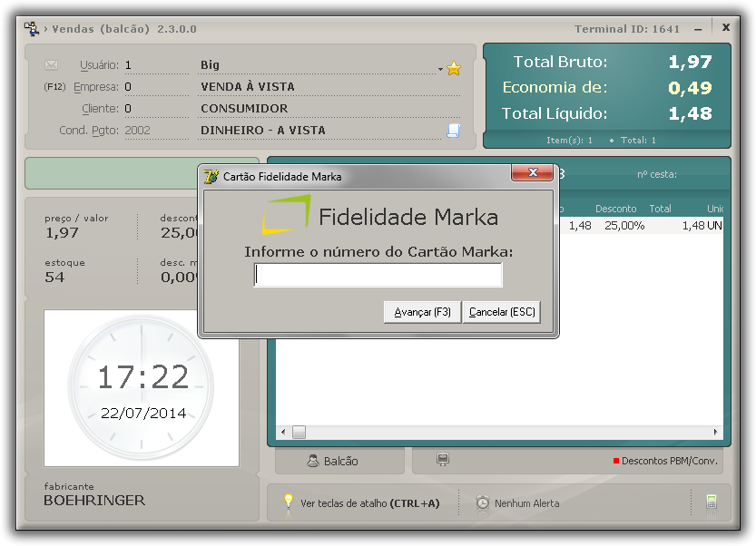Click the Vendas application icon in title bar
This screenshot has height=546, width=756.
tap(32, 29)
